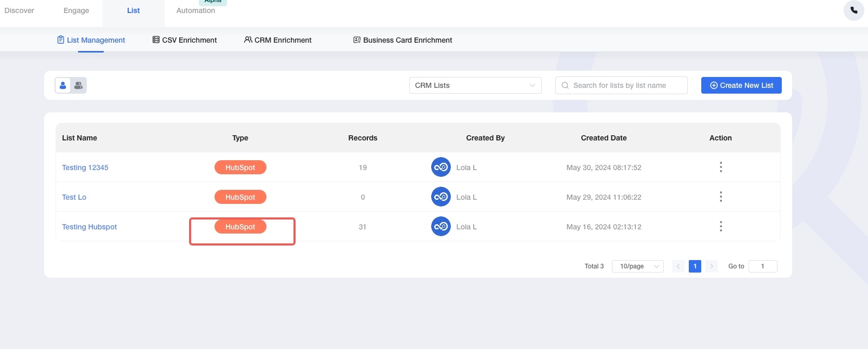
Task: Open the 10/page size dropdown
Action: click(x=638, y=266)
